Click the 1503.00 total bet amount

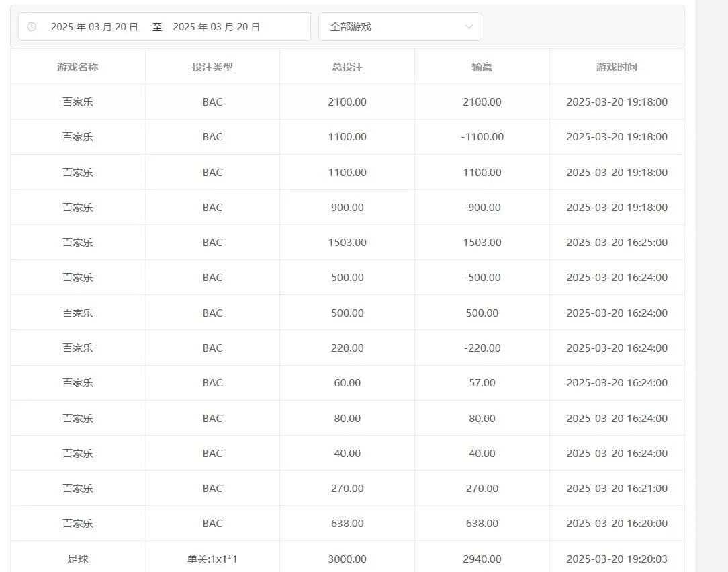(x=347, y=243)
